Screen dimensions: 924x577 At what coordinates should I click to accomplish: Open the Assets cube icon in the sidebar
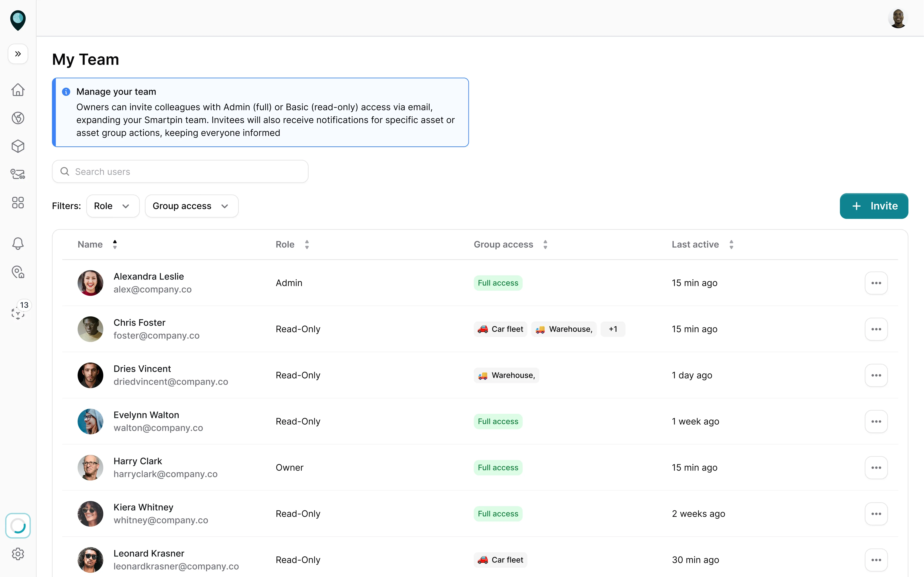click(18, 146)
